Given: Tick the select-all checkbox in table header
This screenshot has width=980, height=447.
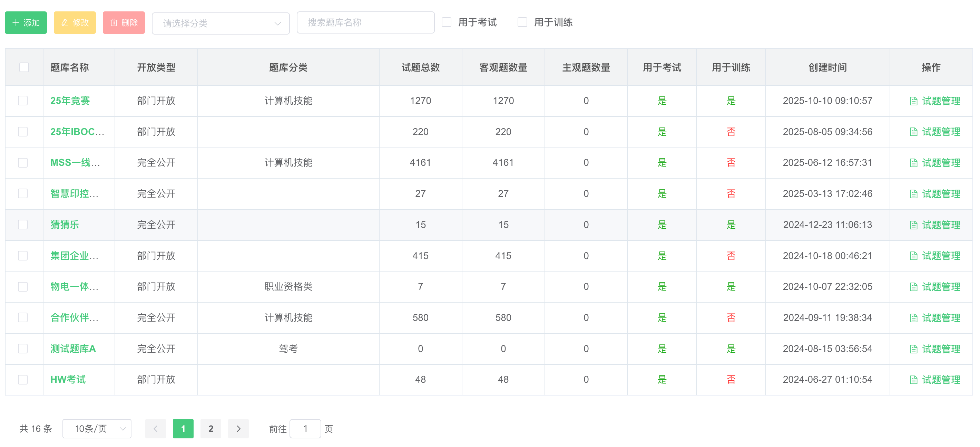Looking at the screenshot, I should click(24, 67).
